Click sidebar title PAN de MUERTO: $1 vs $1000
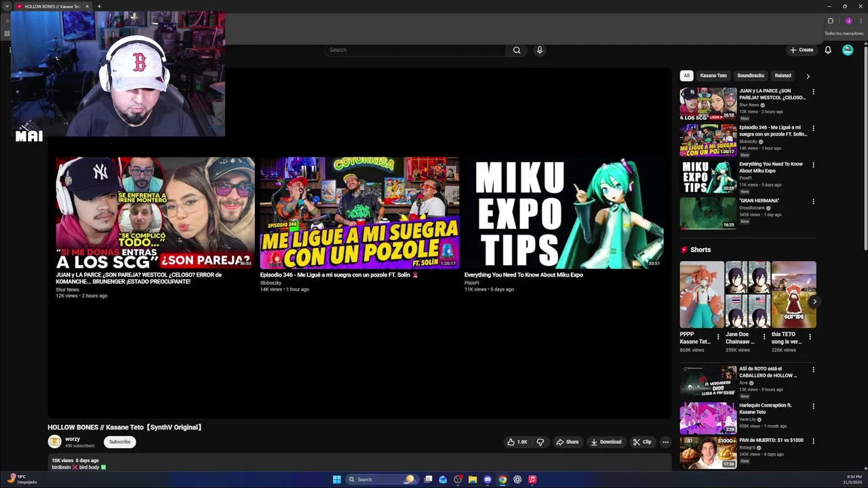The height and width of the screenshot is (488, 868). [x=771, y=441]
